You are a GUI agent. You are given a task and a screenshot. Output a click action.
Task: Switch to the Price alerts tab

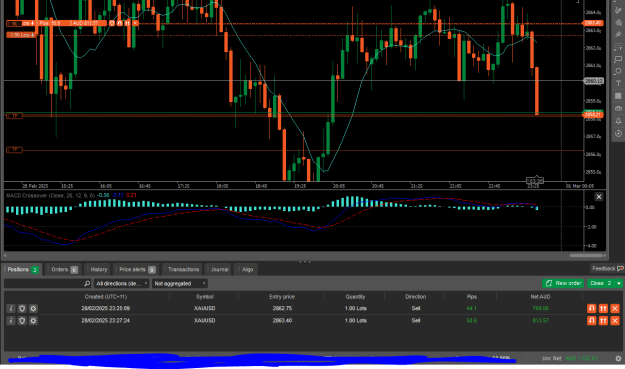[136, 270]
